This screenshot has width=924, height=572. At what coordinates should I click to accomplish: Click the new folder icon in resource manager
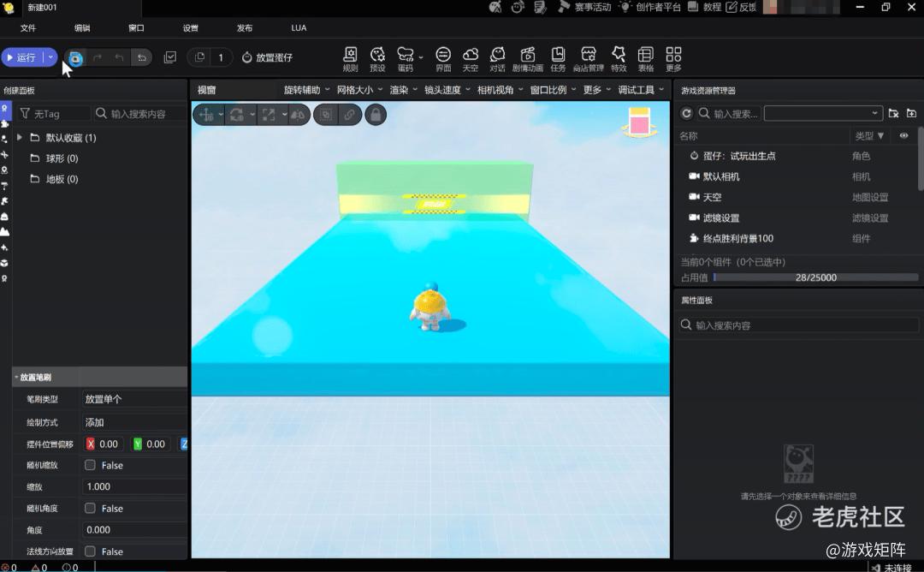tap(912, 113)
